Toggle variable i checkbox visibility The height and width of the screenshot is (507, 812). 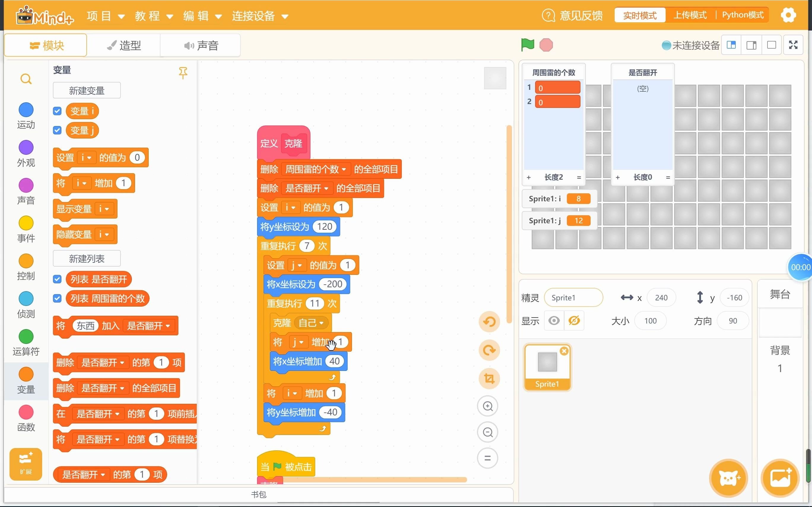click(57, 110)
